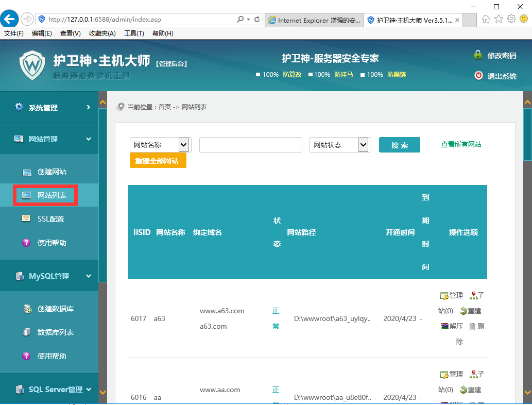The image size is (532, 405).
Task: Open the 收藏夹(A) menu
Action: tap(102, 33)
